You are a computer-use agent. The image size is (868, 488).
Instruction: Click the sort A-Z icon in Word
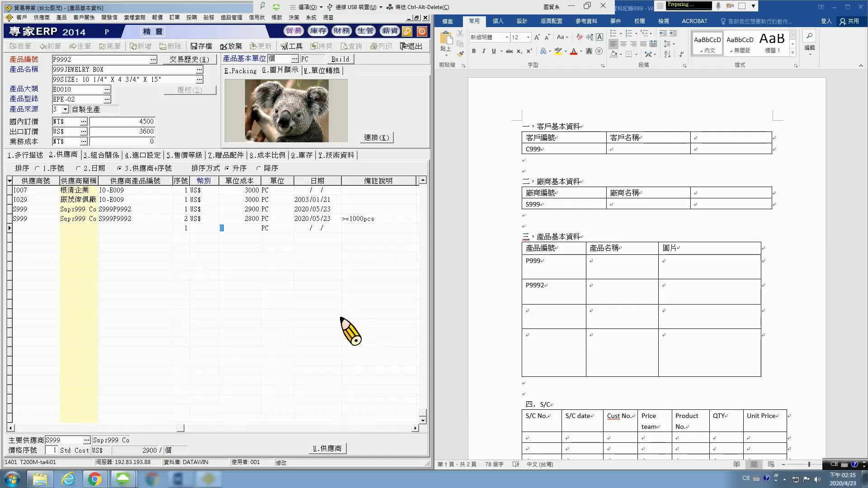pyautogui.click(x=667, y=54)
